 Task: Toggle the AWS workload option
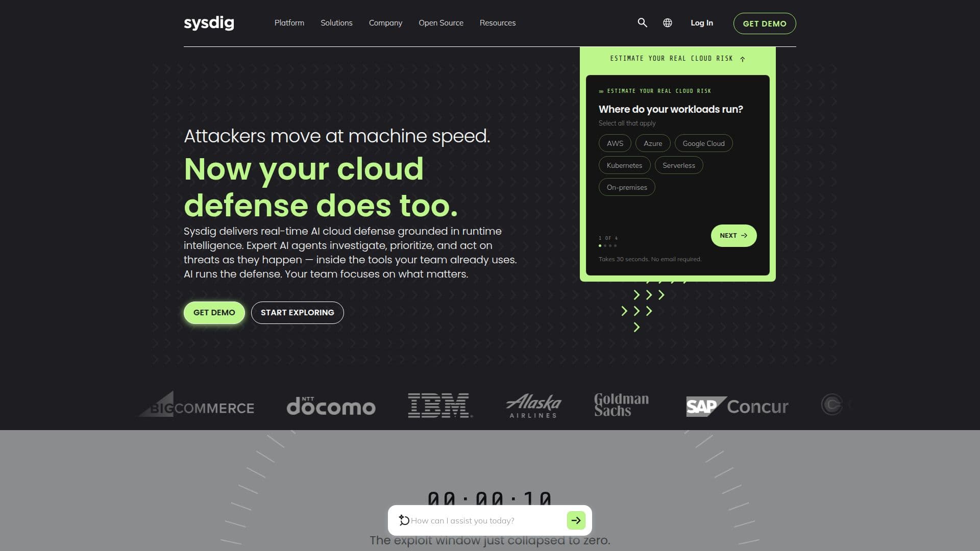point(615,143)
